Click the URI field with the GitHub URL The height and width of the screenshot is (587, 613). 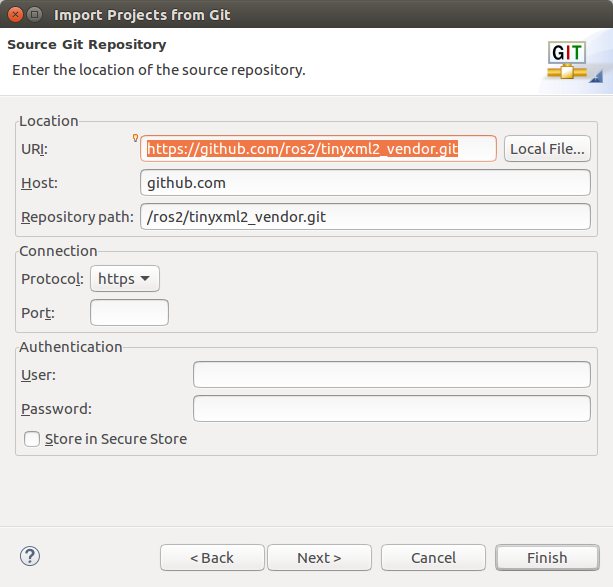(x=318, y=149)
